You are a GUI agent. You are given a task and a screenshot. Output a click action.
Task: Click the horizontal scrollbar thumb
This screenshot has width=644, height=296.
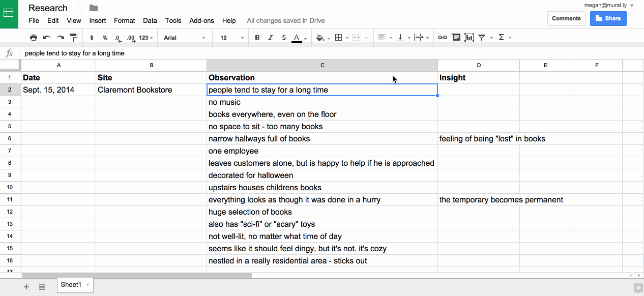pos(137,276)
